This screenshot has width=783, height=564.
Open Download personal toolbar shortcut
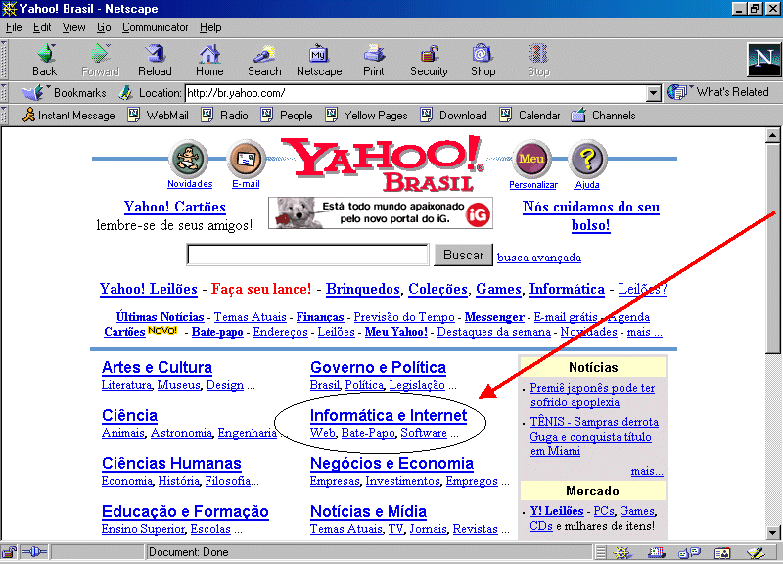coord(453,115)
